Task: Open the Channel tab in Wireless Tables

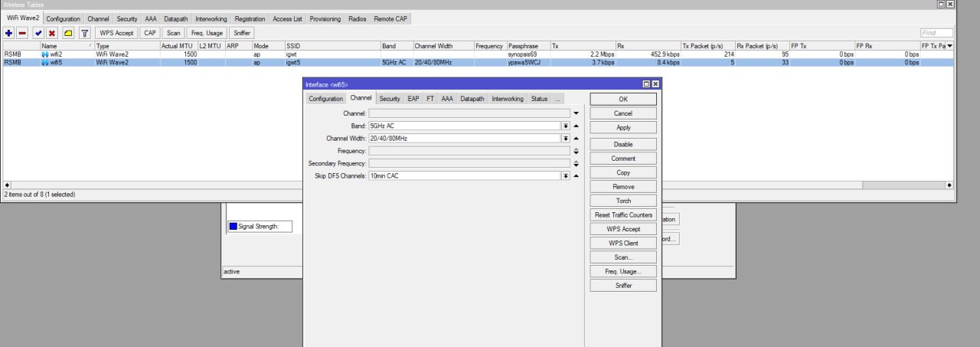Action: click(98, 18)
